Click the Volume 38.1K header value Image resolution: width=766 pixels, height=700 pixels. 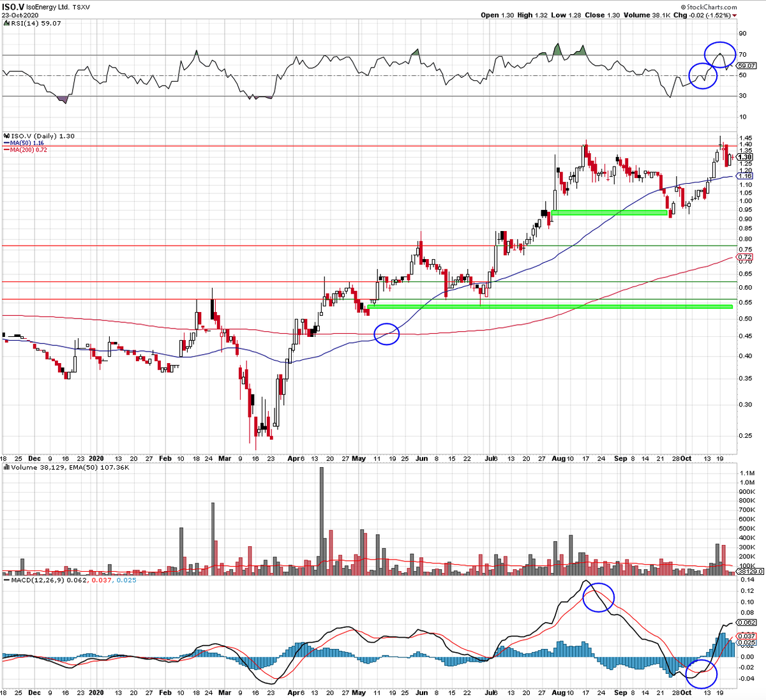point(647,15)
